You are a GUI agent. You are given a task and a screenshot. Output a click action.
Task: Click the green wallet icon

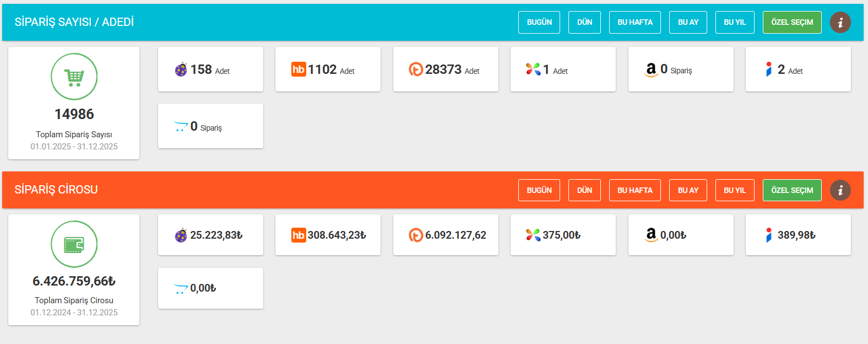click(74, 244)
